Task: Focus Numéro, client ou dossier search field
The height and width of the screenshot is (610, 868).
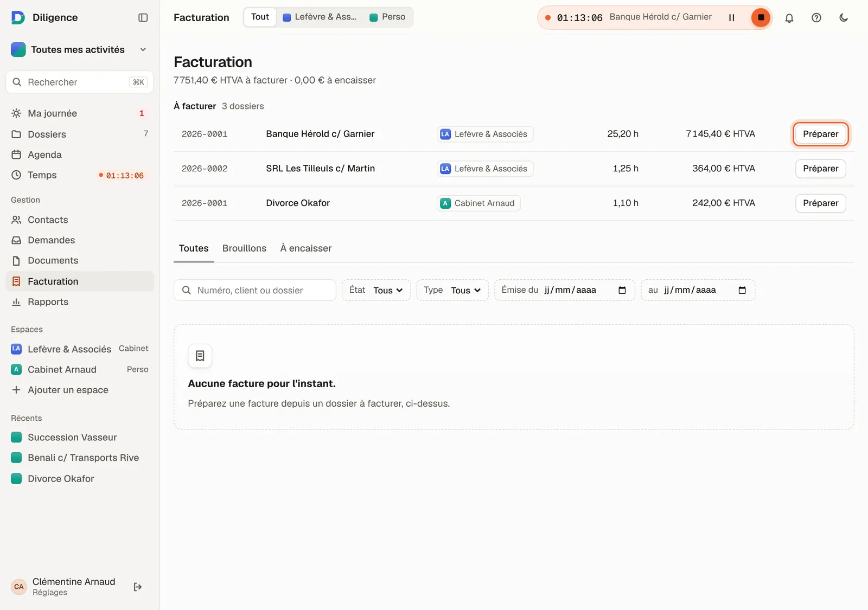Action: pyautogui.click(x=255, y=290)
